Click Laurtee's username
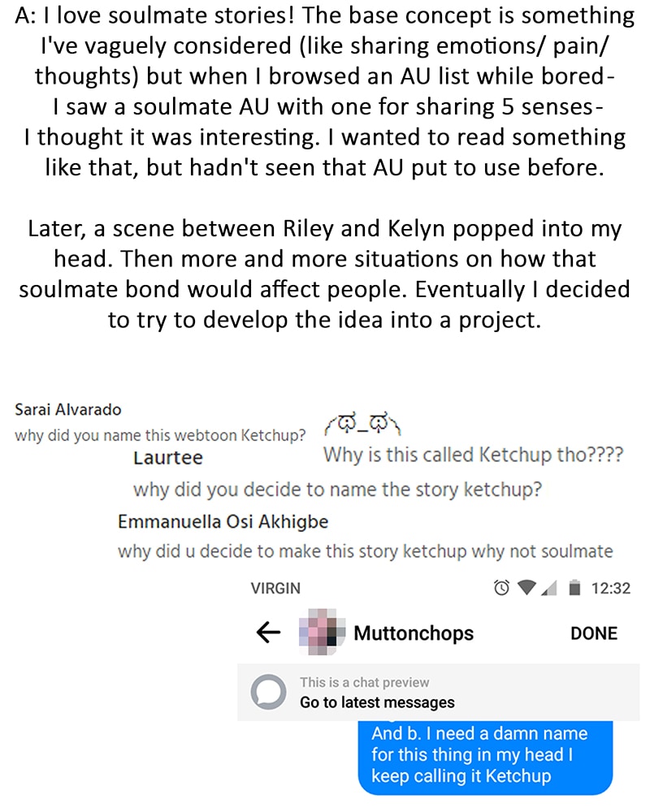650x812 pixels. coord(168,458)
